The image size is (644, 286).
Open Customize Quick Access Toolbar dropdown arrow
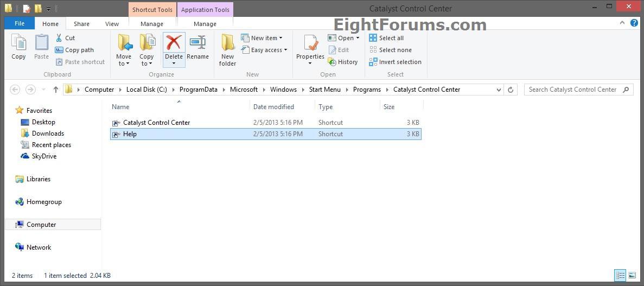(x=48, y=9)
